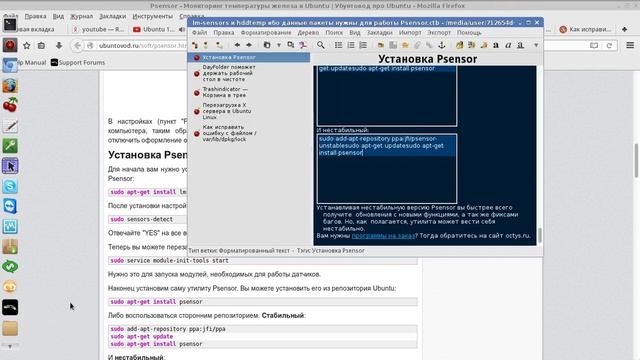This screenshot has width=640, height=360.
Task: Reload the Firefox page
Action: tap(609, 46)
